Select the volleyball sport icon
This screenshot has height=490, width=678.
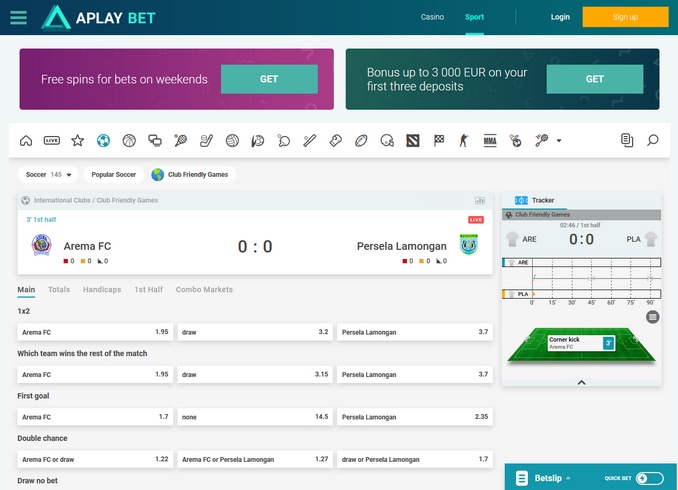pos(232,141)
